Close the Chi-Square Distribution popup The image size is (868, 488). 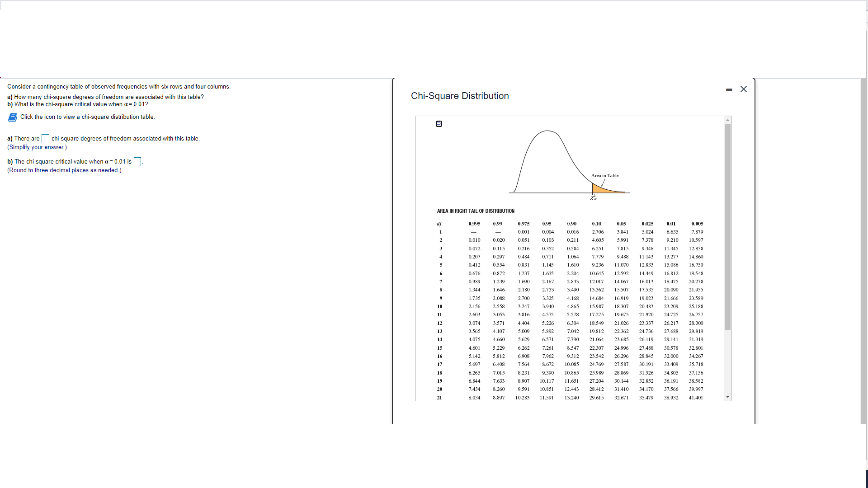(x=744, y=89)
